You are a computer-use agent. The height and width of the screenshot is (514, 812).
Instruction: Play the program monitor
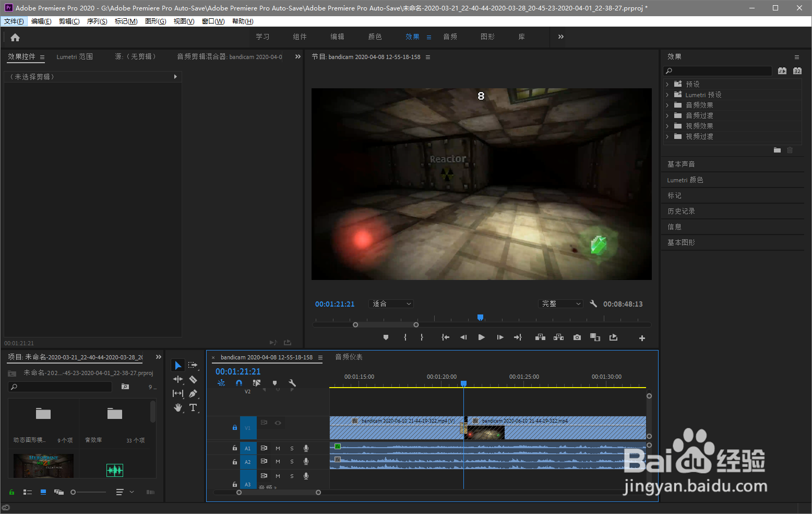pos(481,337)
